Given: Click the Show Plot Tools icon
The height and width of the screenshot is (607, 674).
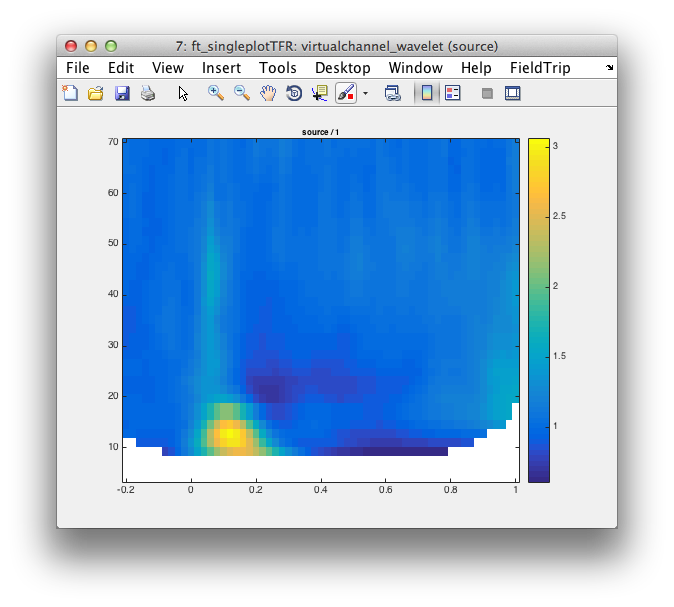Looking at the screenshot, I should 512,93.
